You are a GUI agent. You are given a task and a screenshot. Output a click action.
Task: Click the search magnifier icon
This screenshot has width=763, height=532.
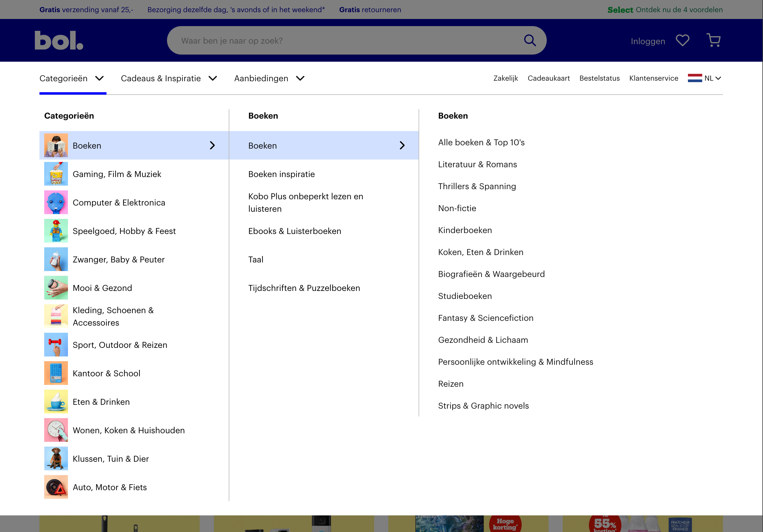[530, 40]
